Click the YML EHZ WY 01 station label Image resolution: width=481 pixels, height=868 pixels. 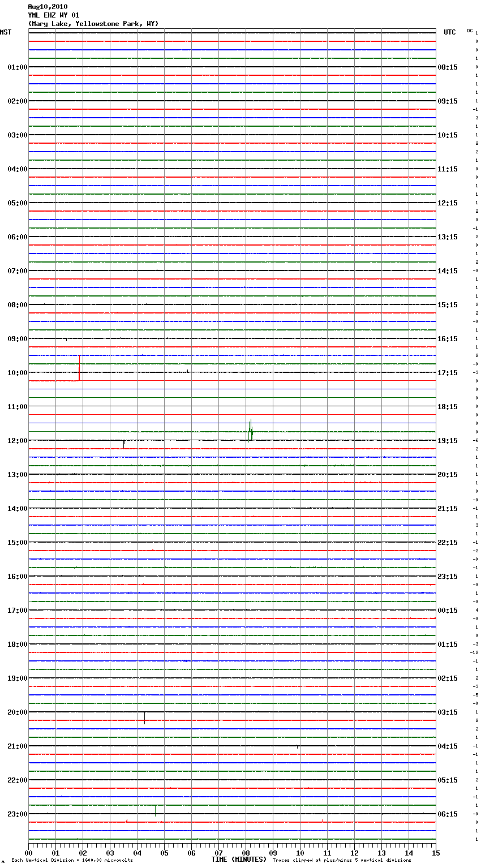(54, 15)
